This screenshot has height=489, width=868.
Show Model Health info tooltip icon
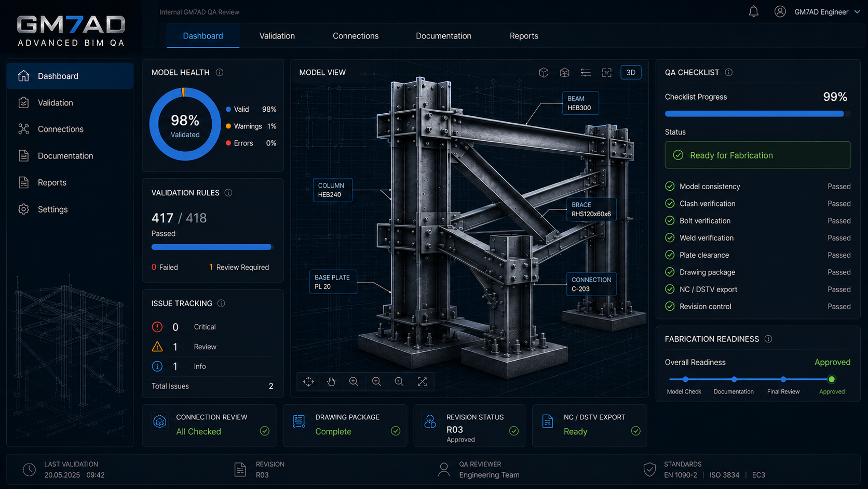pyautogui.click(x=220, y=72)
